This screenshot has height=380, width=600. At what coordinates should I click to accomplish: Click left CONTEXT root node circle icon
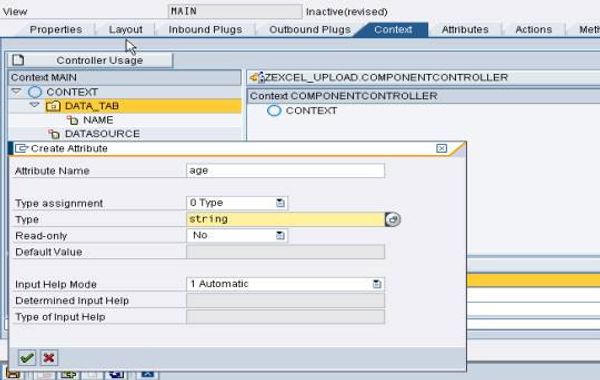pos(35,92)
